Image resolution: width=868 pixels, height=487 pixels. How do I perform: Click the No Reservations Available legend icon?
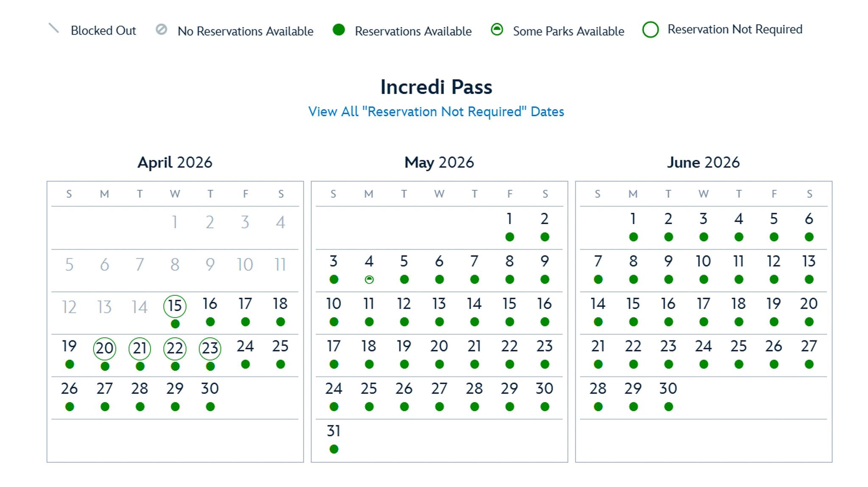161,29
